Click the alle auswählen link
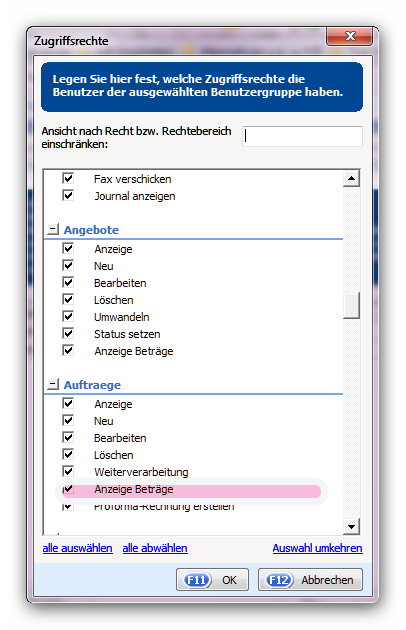 coord(78,548)
